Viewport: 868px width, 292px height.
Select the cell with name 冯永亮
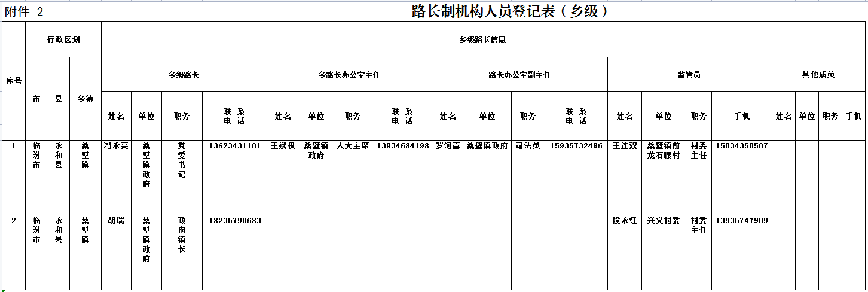[x=116, y=146]
